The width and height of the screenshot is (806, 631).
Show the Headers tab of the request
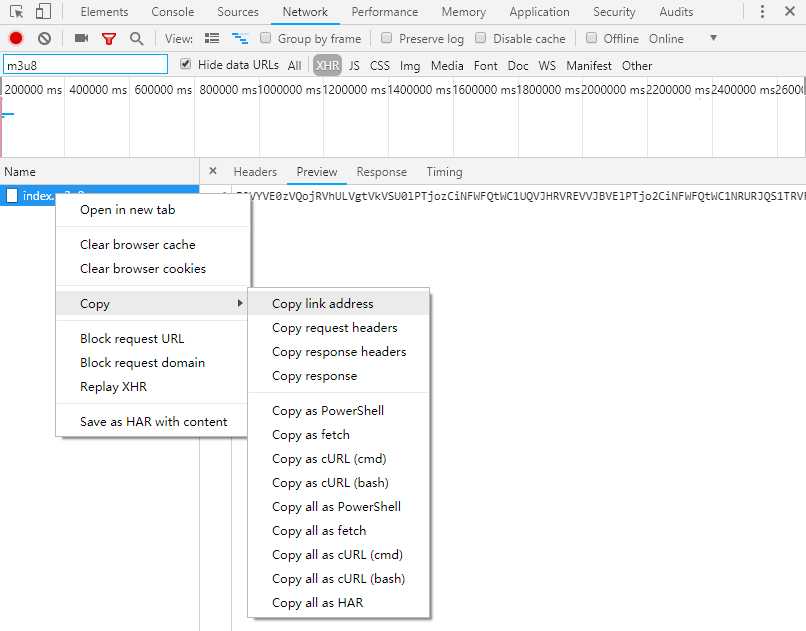tap(255, 172)
